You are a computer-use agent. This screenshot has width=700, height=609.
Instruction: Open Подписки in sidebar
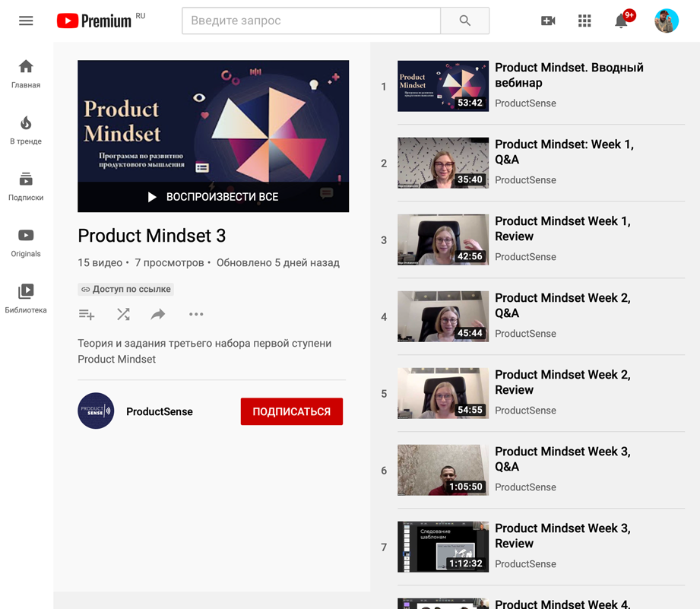tap(26, 186)
